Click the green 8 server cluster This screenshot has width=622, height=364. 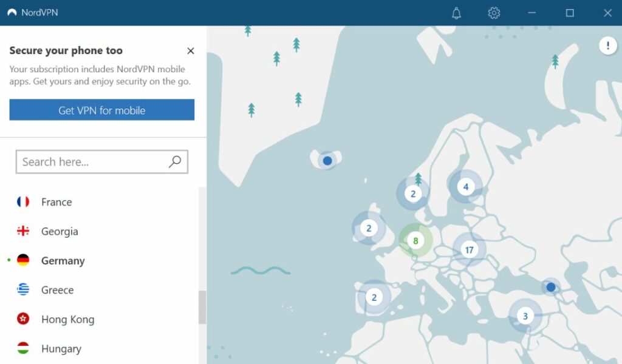(415, 240)
